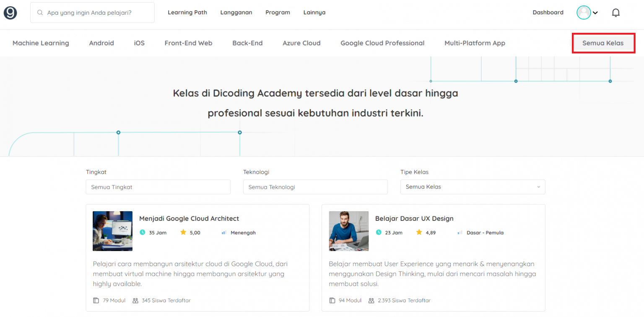Viewport: 644px width, 317px height.
Task: Click the modul icon next to 79 Modul
Action: pos(95,300)
